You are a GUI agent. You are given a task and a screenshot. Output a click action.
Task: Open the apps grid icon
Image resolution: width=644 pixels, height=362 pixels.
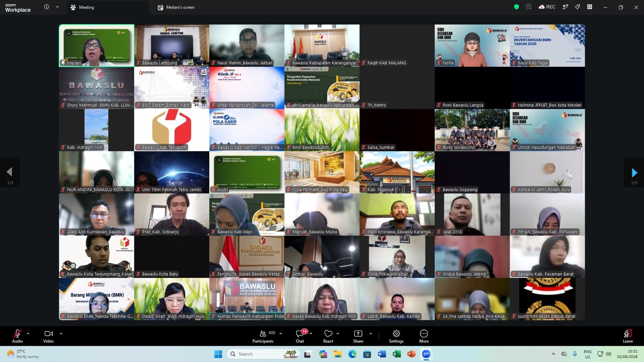point(590,7)
